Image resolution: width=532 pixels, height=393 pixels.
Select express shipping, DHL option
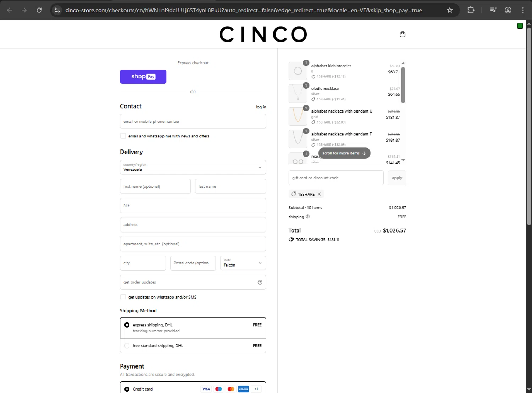tap(193, 328)
